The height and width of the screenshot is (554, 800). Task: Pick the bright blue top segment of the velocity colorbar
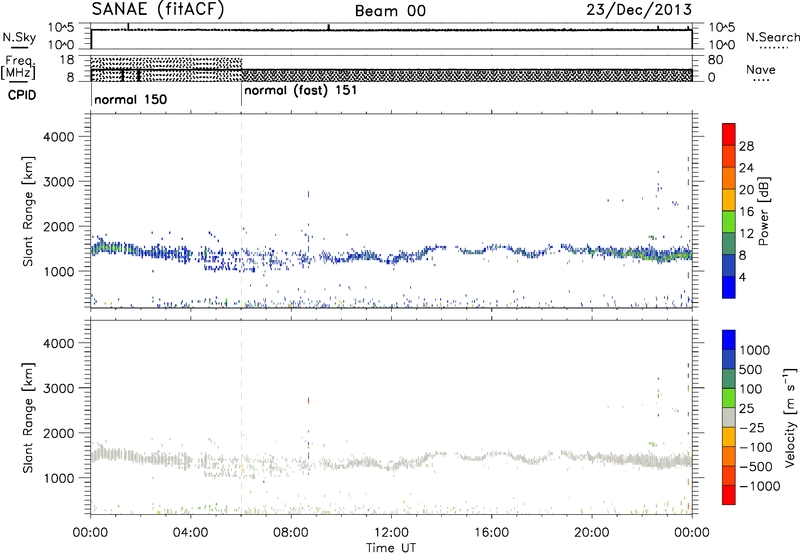pyautogui.click(x=729, y=340)
